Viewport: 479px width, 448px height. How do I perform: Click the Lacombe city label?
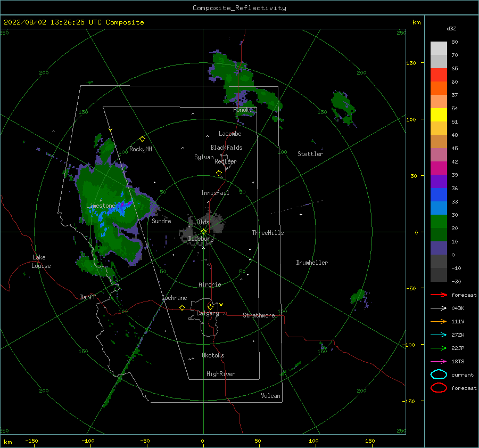230,134
